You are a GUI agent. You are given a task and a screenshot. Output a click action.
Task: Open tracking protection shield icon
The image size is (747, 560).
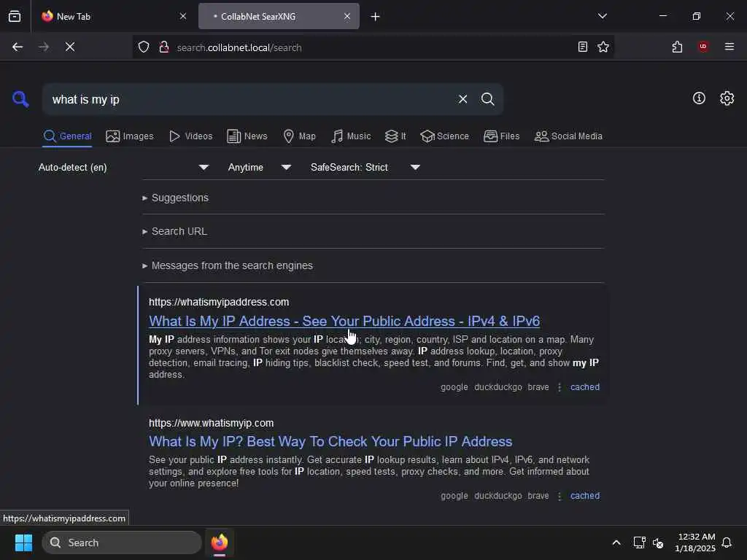point(144,47)
